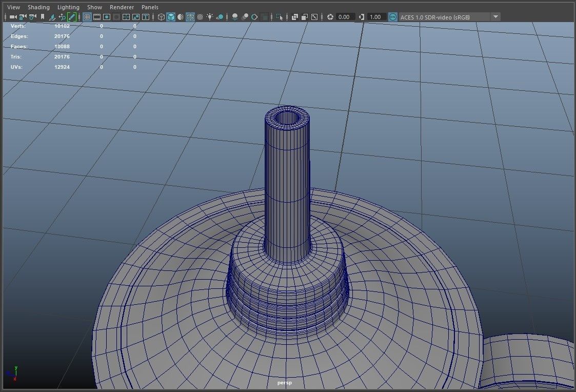Viewport: 576px width, 392px height.
Task: Collapse toolbar section handle left of Wireframe icon
Action: click(x=153, y=17)
